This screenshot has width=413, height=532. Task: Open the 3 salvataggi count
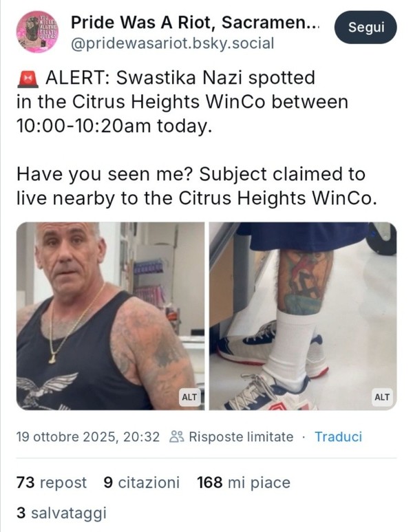pyautogui.click(x=61, y=513)
